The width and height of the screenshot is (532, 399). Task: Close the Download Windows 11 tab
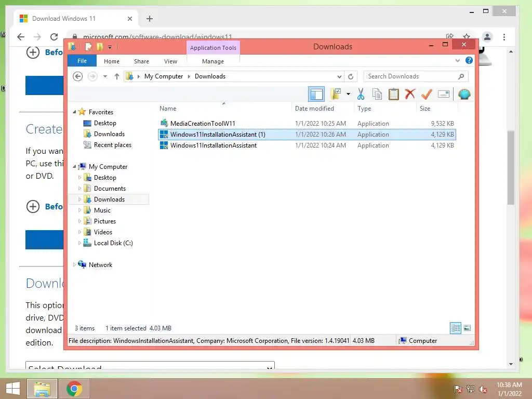[129, 19]
